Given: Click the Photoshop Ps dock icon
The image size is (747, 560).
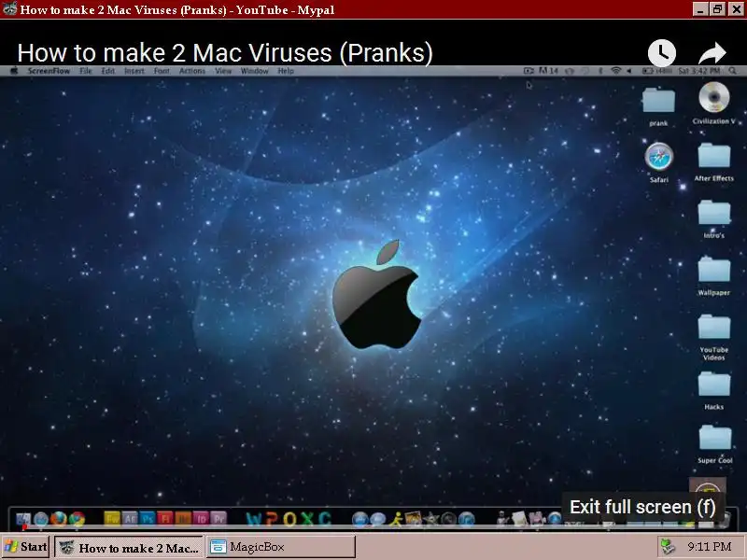Looking at the screenshot, I should [x=148, y=518].
